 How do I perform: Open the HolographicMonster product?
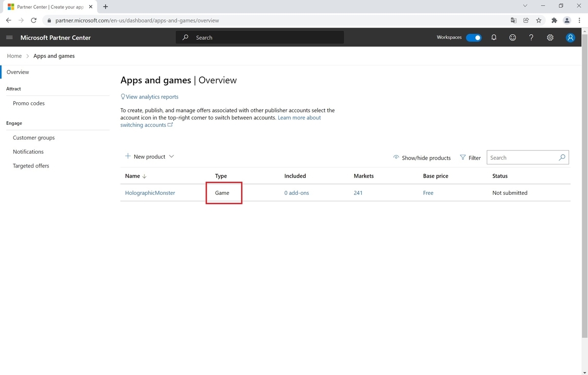(150, 193)
